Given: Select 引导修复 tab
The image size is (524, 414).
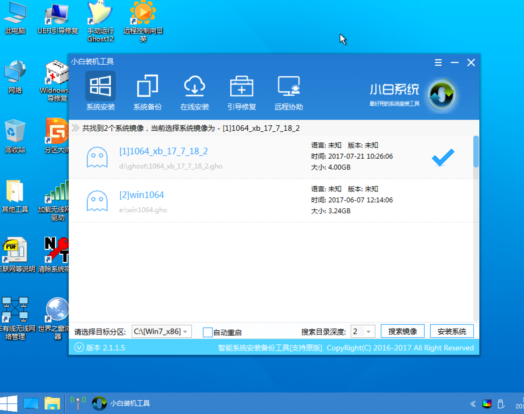Looking at the screenshot, I should click(x=242, y=91).
